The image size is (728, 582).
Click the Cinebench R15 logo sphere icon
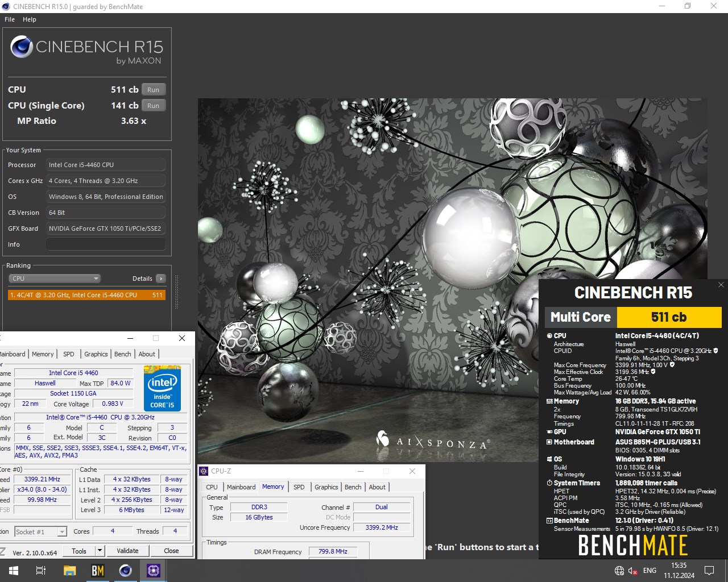22,47
